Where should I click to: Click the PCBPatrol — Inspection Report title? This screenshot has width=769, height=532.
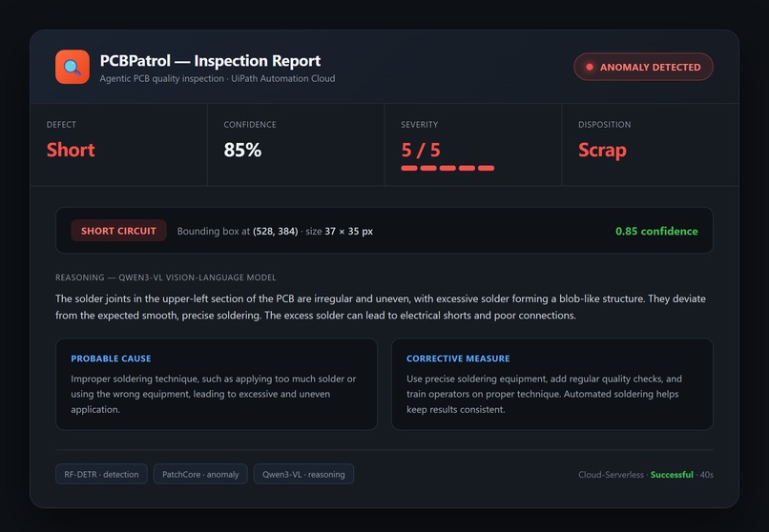[210, 61]
